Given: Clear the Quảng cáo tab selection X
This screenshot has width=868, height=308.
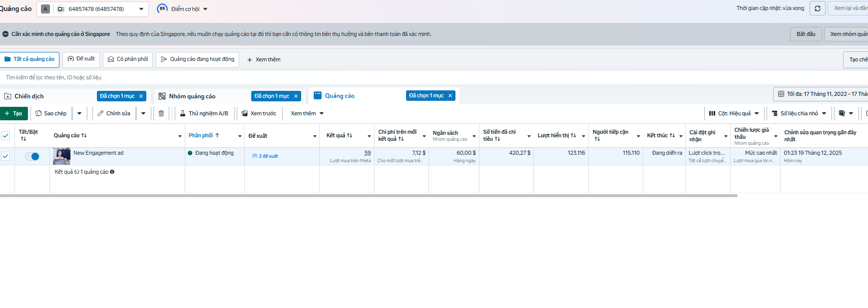Looking at the screenshot, I should tap(450, 96).
